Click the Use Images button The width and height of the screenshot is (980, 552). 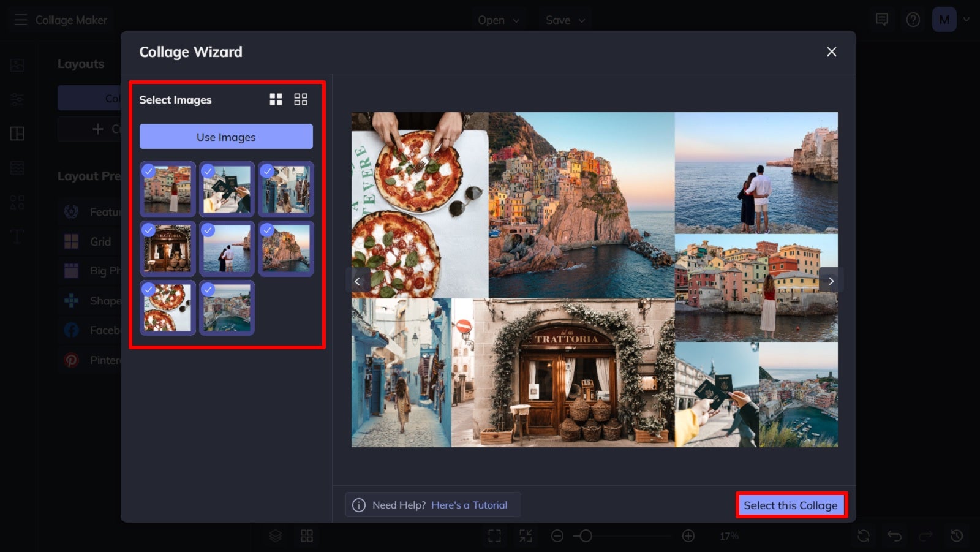point(226,137)
